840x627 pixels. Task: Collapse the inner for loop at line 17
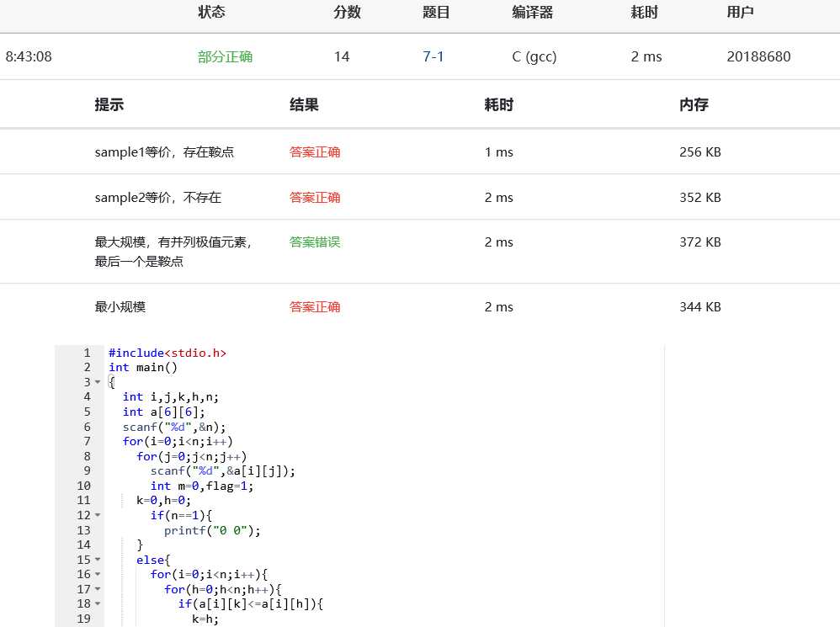98,589
